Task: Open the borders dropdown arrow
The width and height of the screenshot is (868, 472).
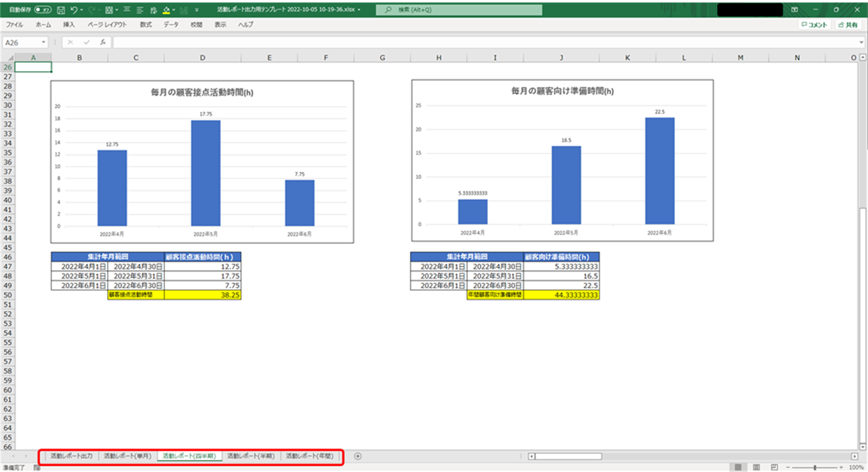Action: pyautogui.click(x=117, y=10)
